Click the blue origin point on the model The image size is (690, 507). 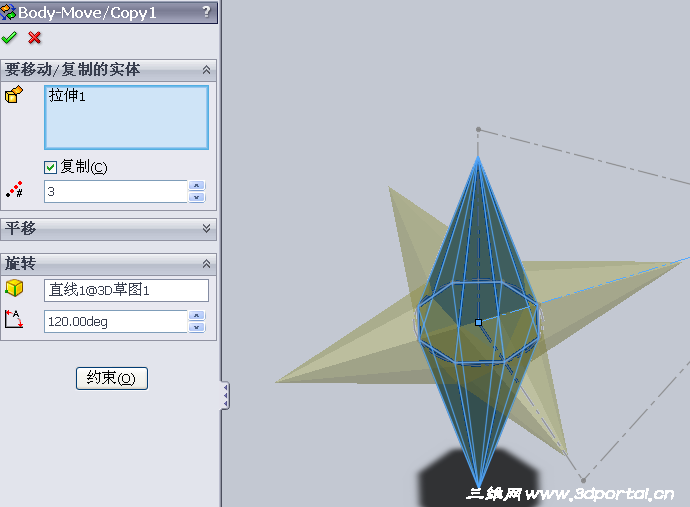click(x=478, y=323)
